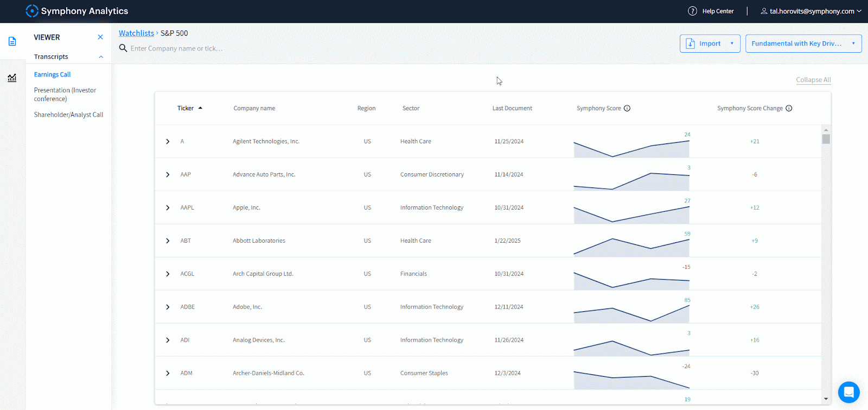This screenshot has height=410, width=868.
Task: Click Arch Capital Group Ltd. name
Action: pos(263,274)
